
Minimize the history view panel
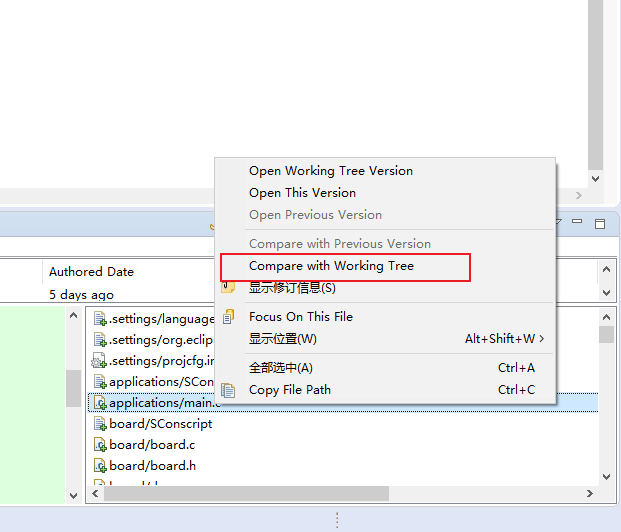577,222
